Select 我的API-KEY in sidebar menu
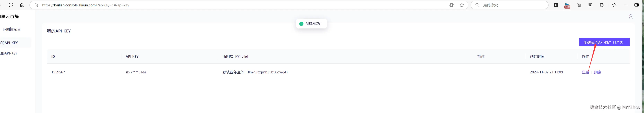Screen dimensions: 644x113 [15, 43]
